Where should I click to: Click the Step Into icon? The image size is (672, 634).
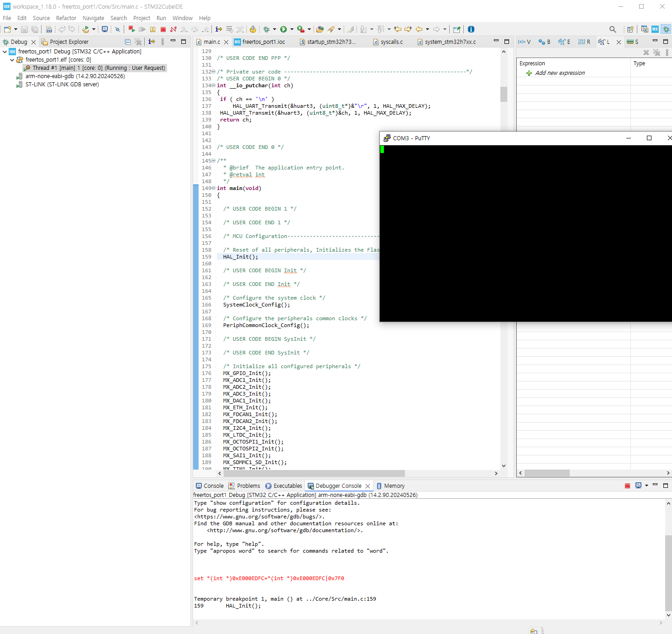tap(184, 29)
